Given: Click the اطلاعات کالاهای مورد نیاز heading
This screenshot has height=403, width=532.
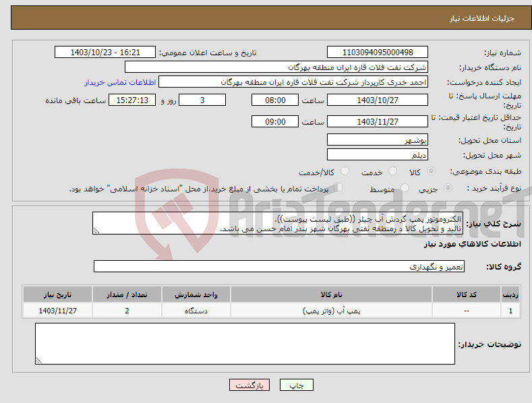Looking at the screenshot, I should (x=472, y=244).
